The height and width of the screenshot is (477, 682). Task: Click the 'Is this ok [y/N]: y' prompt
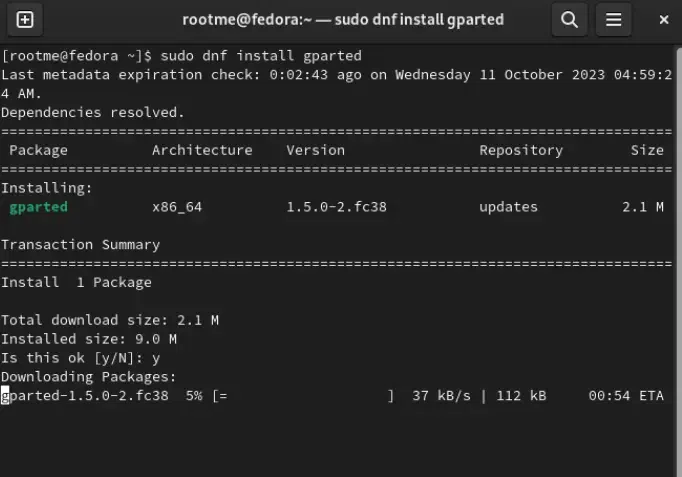[81, 358]
